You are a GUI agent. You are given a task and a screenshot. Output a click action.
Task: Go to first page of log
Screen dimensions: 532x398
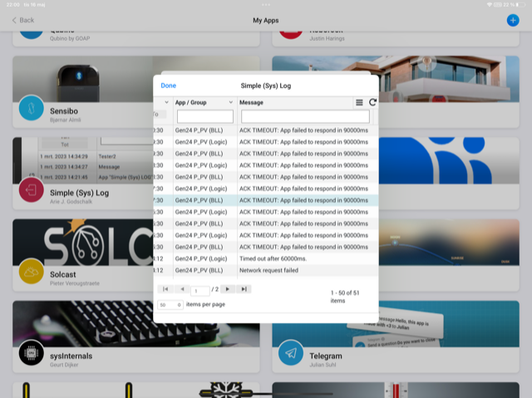165,289
